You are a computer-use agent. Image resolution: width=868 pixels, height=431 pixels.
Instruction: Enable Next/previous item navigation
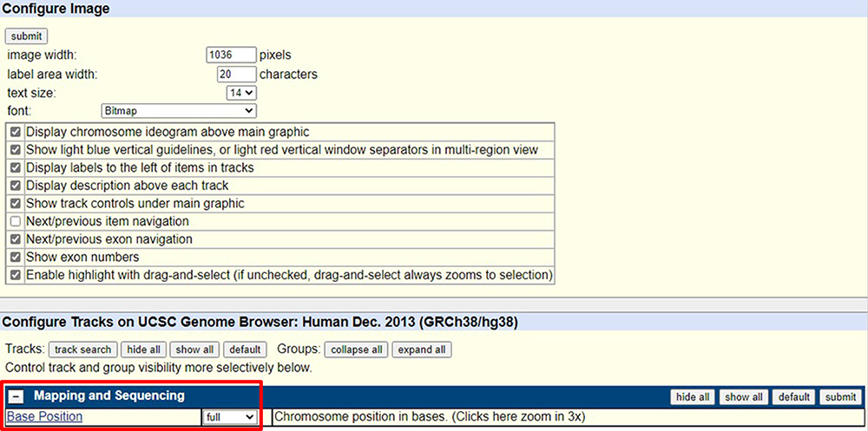[x=15, y=221]
